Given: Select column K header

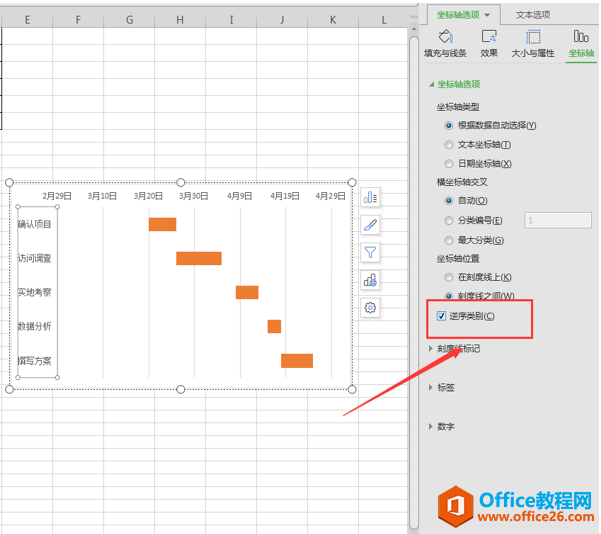Looking at the screenshot, I should point(333,20).
